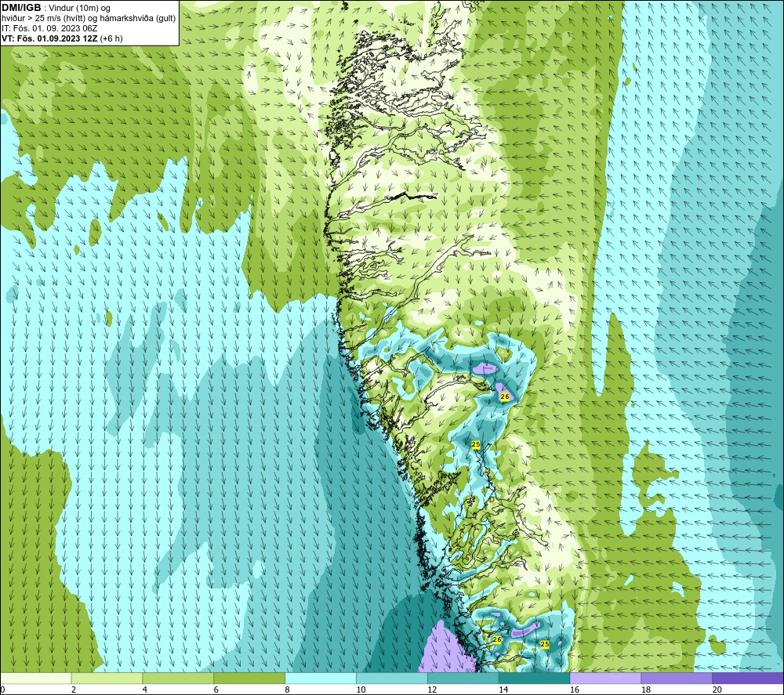Click the northernmost yellow '26' gust label
The width and height of the screenshot is (784, 695).
tap(504, 396)
